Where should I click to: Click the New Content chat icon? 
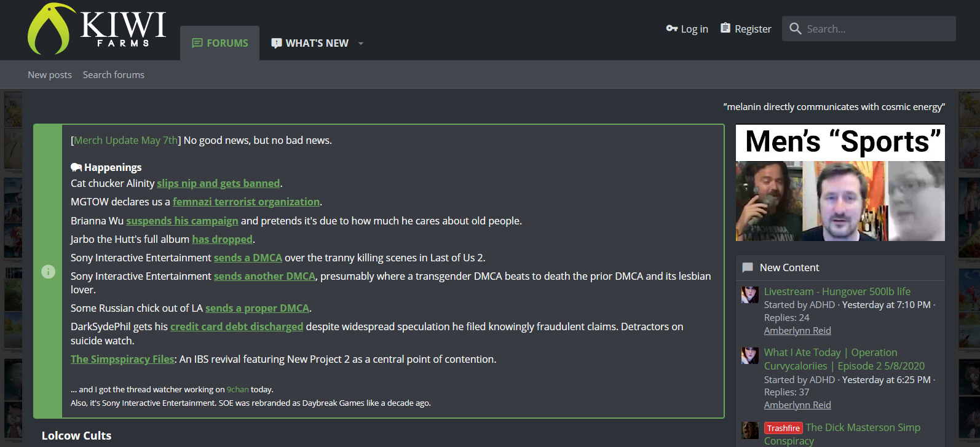pyautogui.click(x=748, y=267)
